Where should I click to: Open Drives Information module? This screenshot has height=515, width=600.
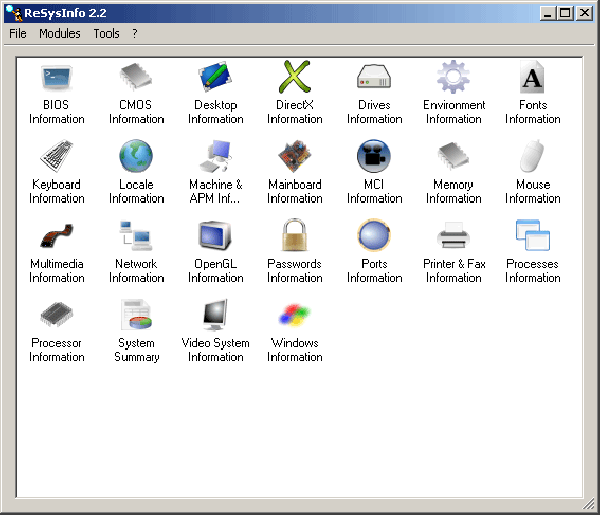[374, 78]
